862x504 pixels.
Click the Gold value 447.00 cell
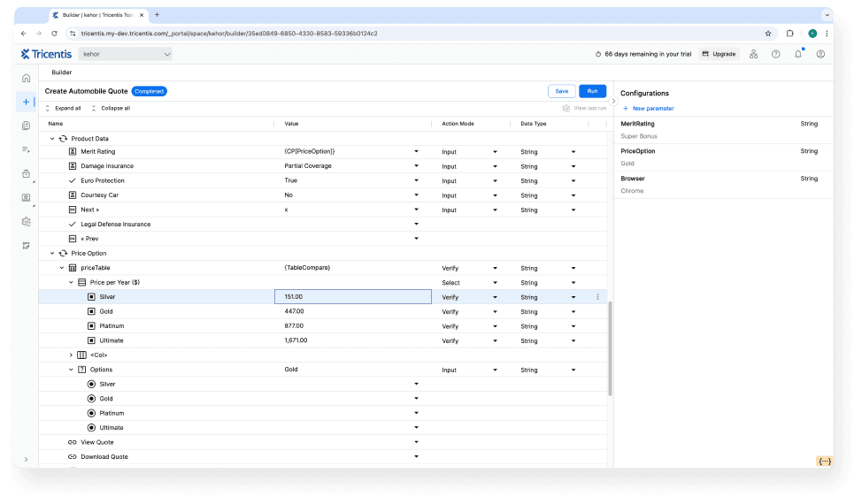(353, 311)
